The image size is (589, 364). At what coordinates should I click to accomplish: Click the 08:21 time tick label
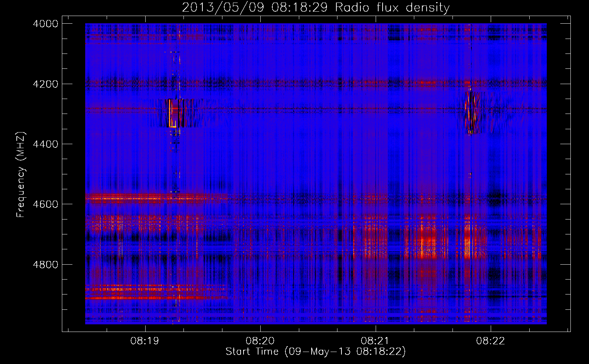375,341
